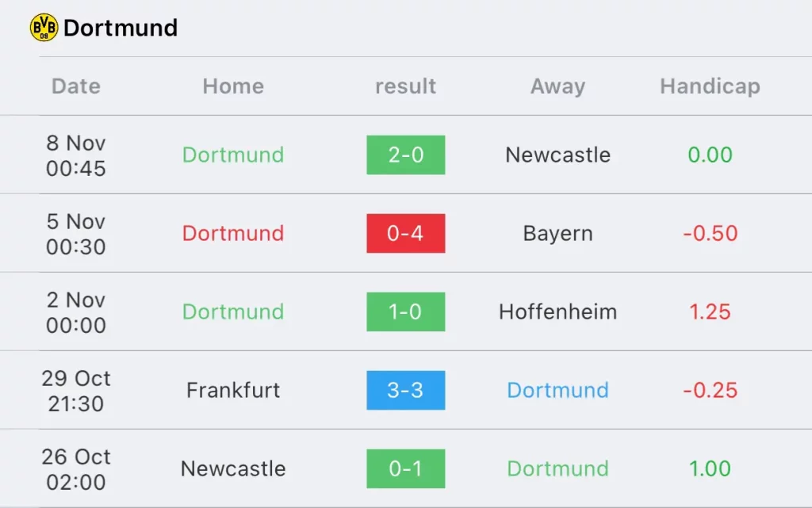Viewport: 812px width, 508px height.
Task: Click the 1.25 handicap value
Action: (710, 312)
